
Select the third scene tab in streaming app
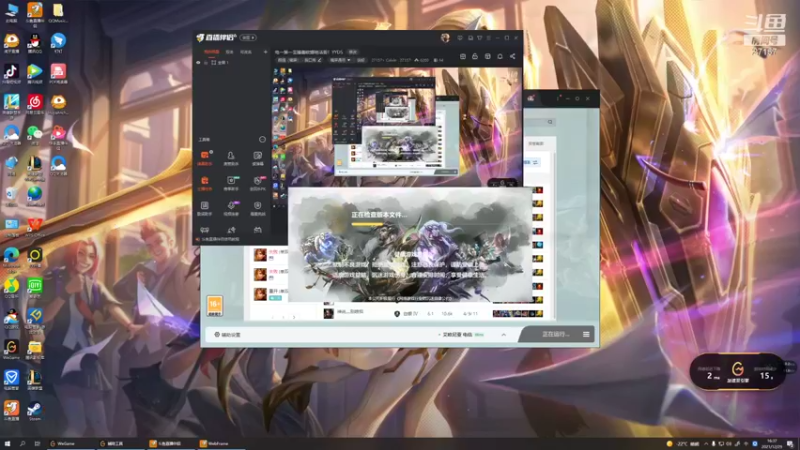click(246, 52)
